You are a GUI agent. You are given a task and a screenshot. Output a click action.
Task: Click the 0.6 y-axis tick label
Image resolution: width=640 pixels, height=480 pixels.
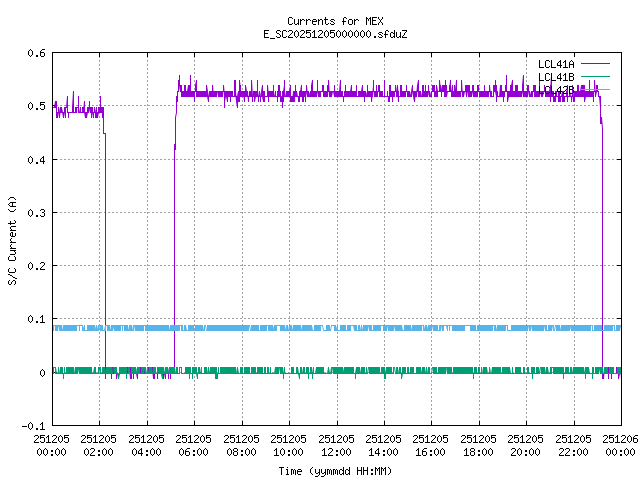[x=36, y=54]
